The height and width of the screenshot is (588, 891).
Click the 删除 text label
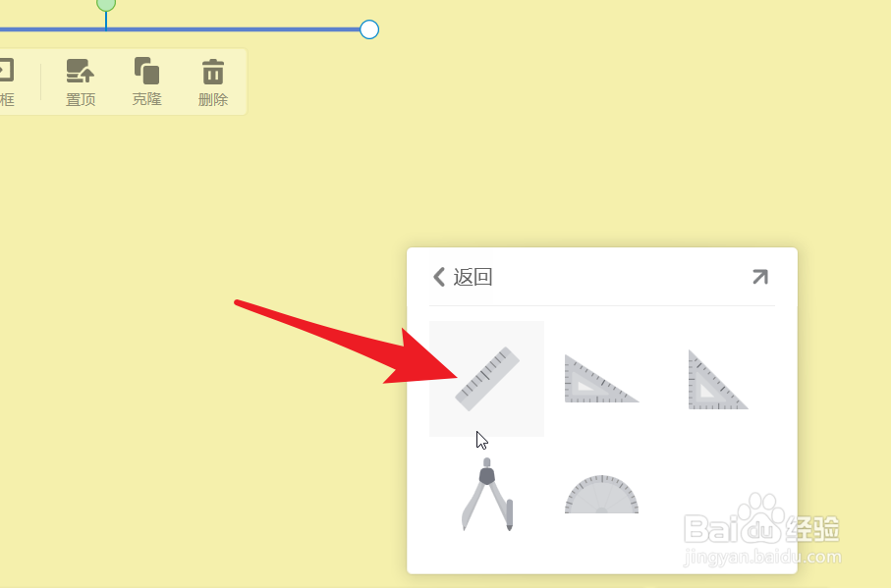tap(213, 99)
